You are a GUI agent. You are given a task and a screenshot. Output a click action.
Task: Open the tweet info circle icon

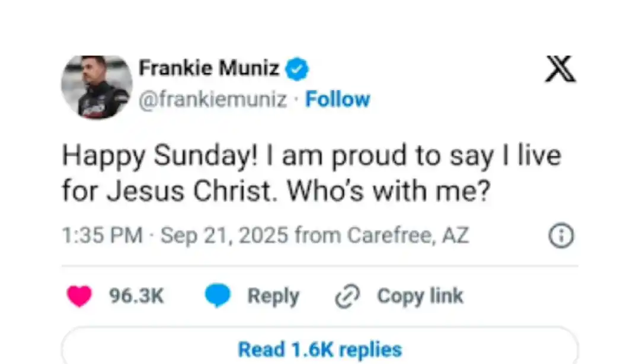pos(561,237)
